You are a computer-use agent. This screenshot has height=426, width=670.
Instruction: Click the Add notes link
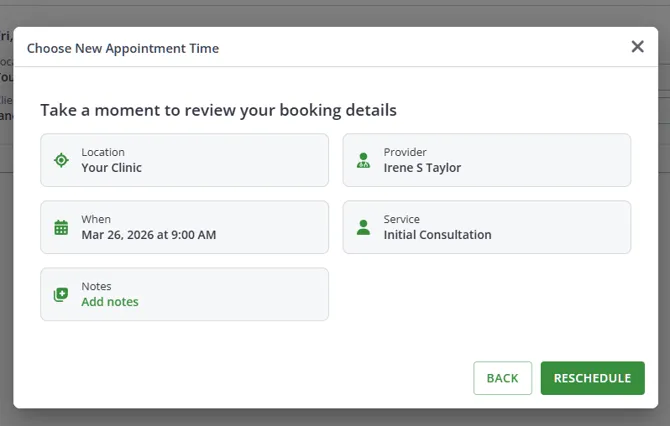110,302
